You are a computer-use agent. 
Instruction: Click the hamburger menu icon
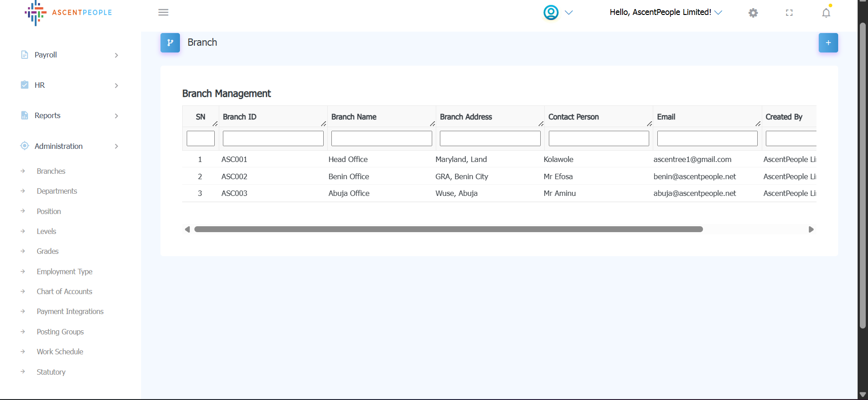pos(163,12)
